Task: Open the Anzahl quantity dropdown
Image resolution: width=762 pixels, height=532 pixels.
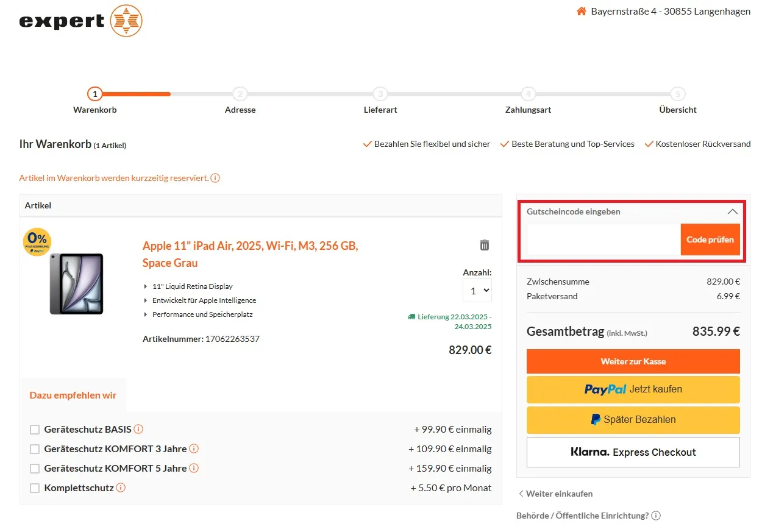Action: coord(477,291)
